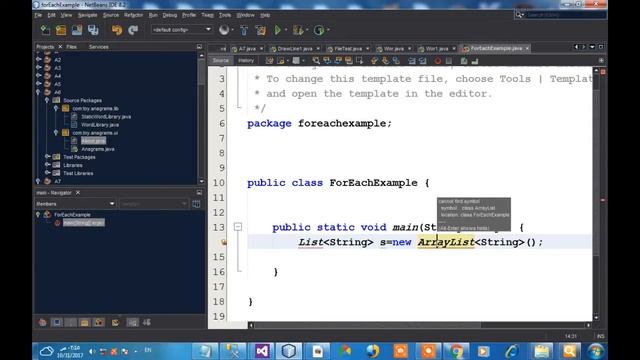Click the New Project toolbar icon

coord(61,30)
